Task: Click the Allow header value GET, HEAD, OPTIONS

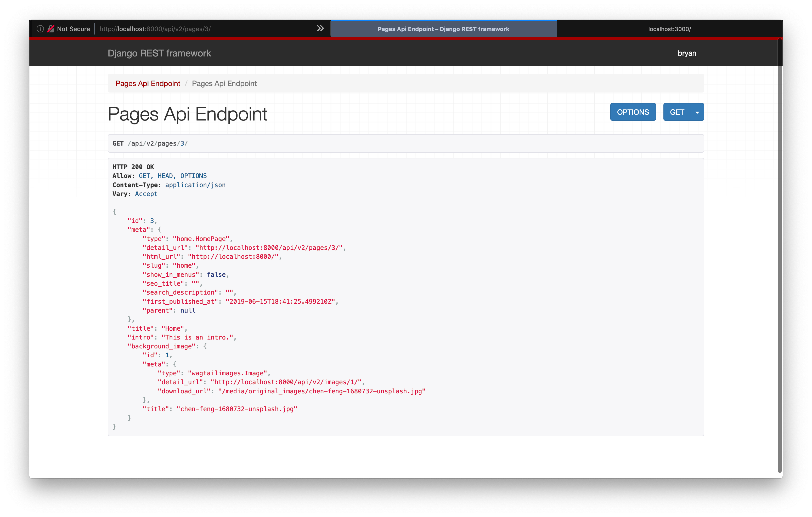Action: coord(173,176)
